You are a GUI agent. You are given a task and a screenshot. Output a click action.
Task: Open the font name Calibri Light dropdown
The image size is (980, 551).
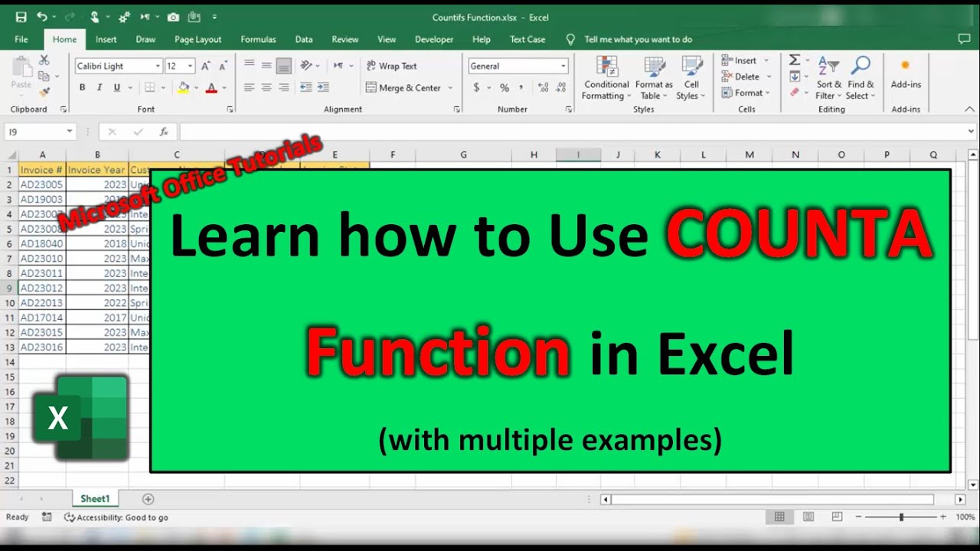[x=157, y=66]
